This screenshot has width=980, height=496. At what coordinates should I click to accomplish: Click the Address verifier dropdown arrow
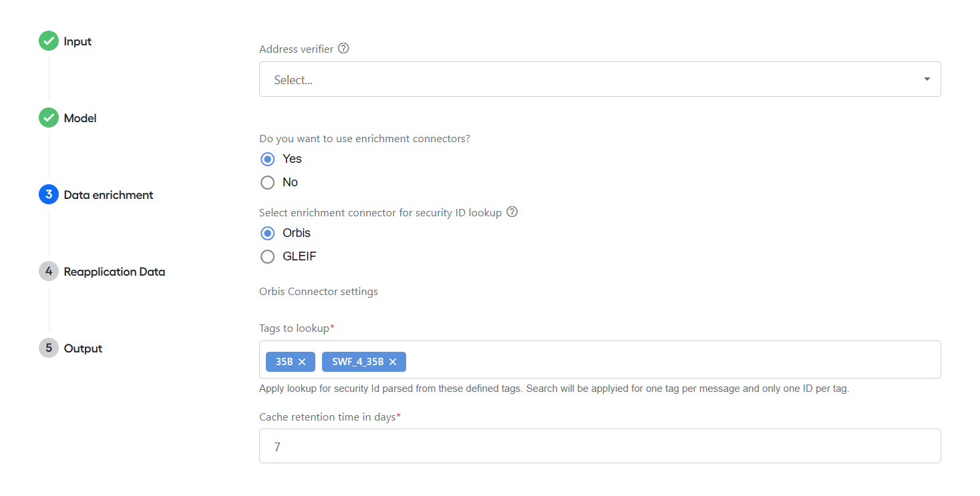927,79
